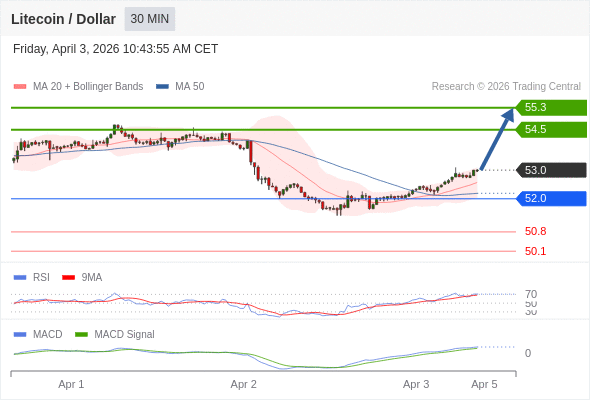The width and height of the screenshot is (590, 400).
Task: Click the MACD 0 axis label
Action: point(528,353)
